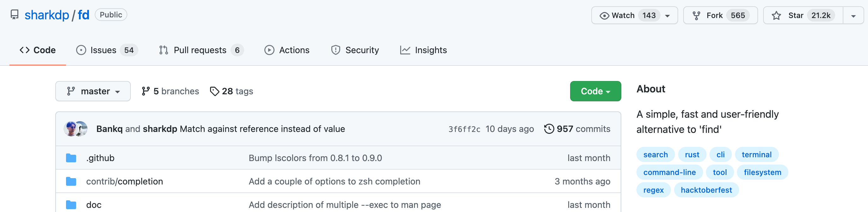Click the '3 months ago' timestamp
Viewport: 868px width, 212px height.
[582, 181]
